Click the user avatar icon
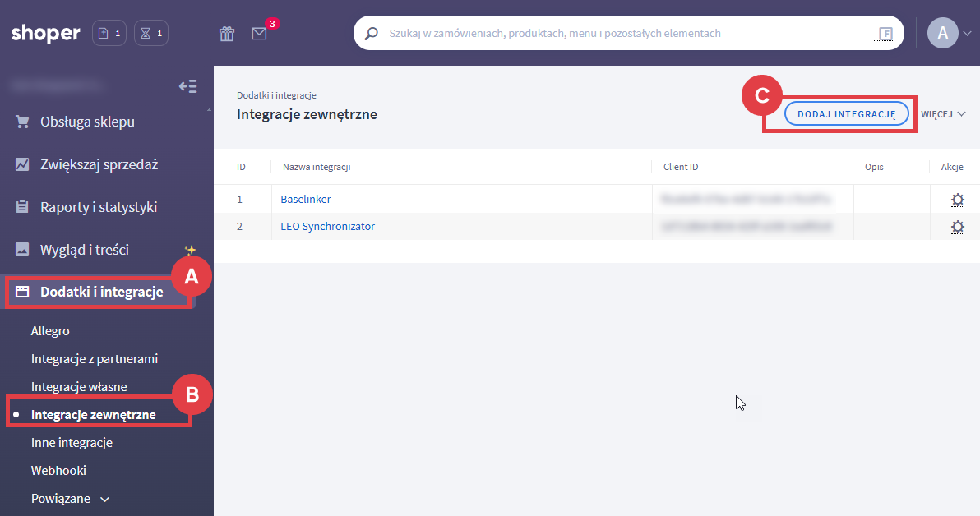 (942, 33)
